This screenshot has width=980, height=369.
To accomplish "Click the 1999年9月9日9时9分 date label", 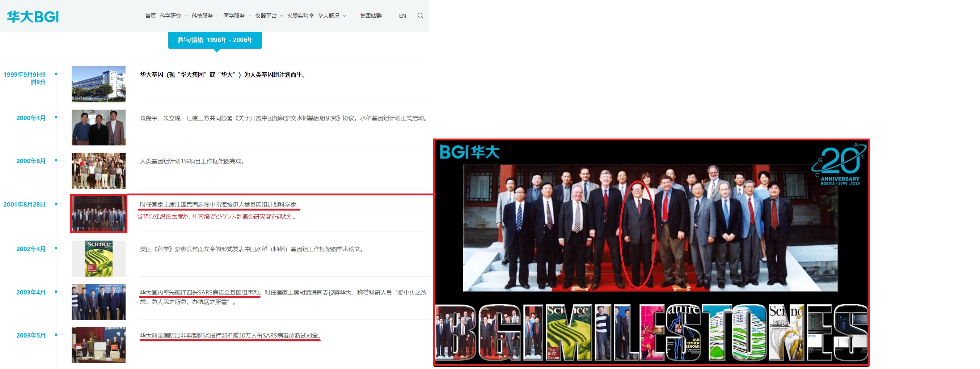I will 25,79.
